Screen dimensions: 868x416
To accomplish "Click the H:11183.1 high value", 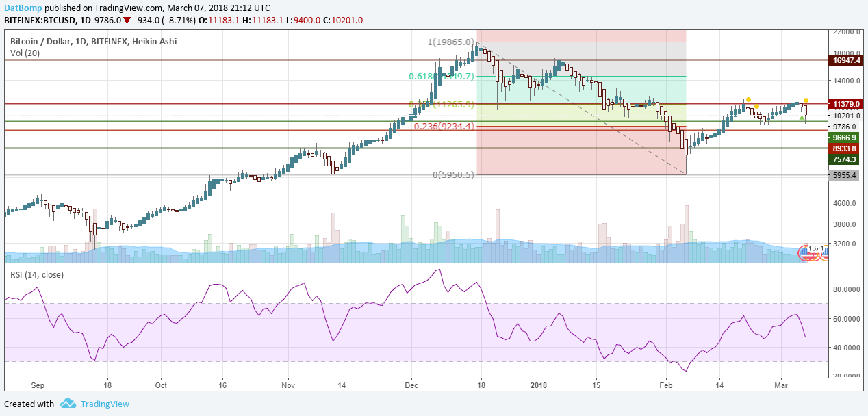I will [263, 21].
